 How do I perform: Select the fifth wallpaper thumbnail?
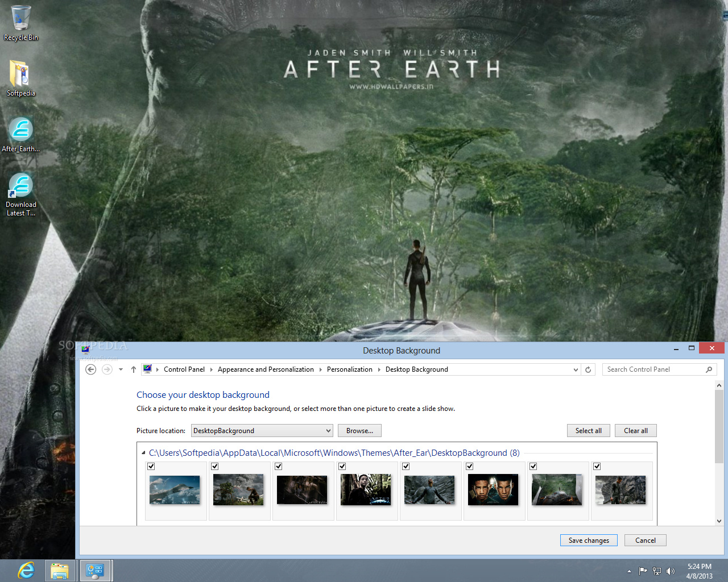tap(429, 490)
